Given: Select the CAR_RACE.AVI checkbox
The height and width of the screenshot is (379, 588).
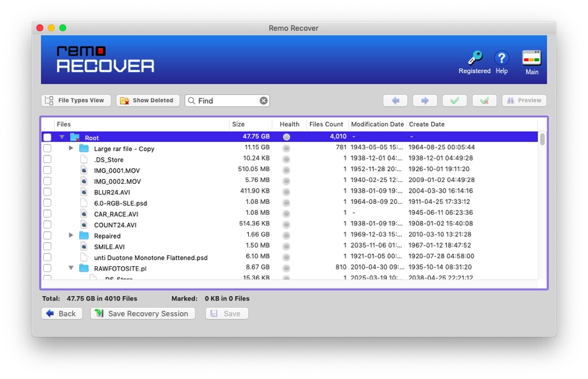Looking at the screenshot, I should (47, 214).
